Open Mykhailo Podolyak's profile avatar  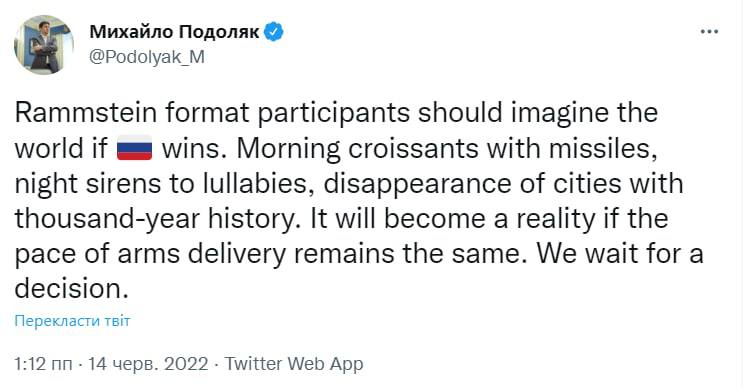point(44,45)
